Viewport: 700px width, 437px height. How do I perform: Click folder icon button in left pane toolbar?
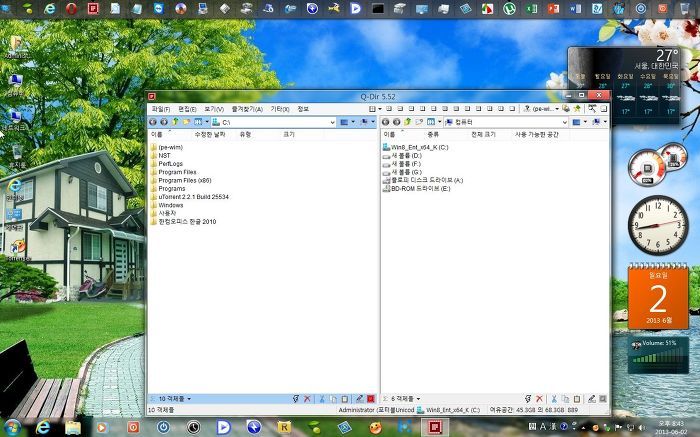pyautogui.click(x=186, y=122)
